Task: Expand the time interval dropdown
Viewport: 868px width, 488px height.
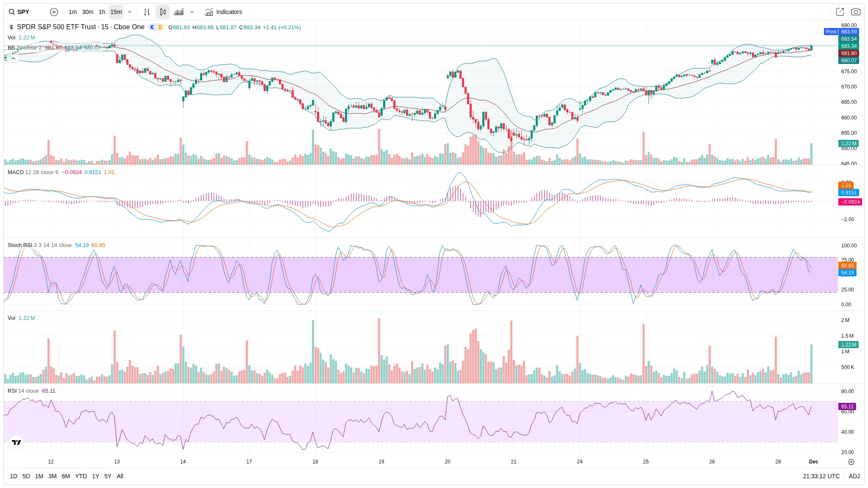Action: [x=130, y=12]
